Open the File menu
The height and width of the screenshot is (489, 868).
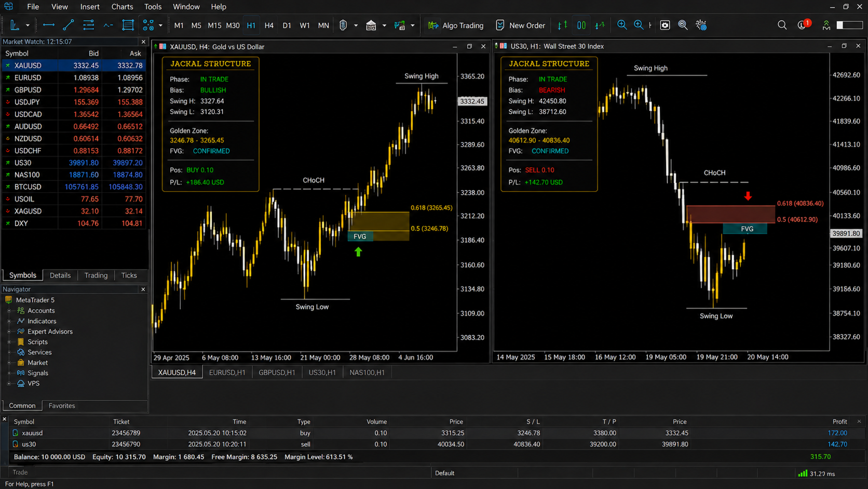(33, 7)
